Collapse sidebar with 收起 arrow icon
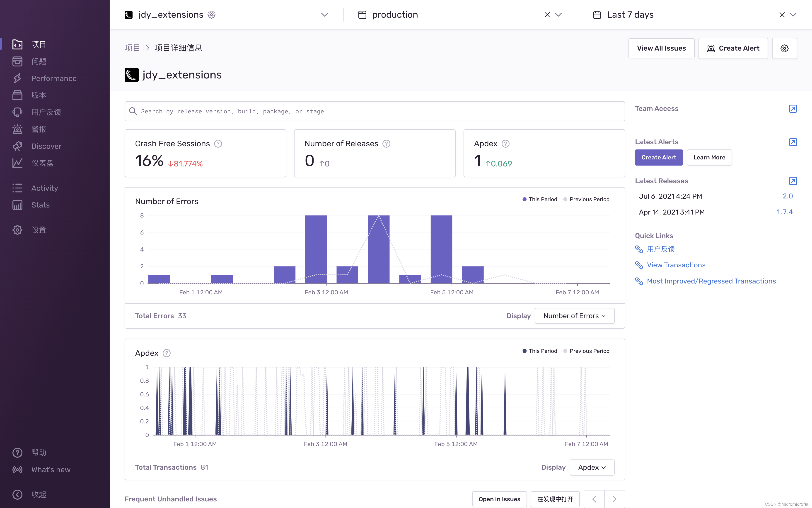Image resolution: width=812 pixels, height=508 pixels. click(17, 495)
